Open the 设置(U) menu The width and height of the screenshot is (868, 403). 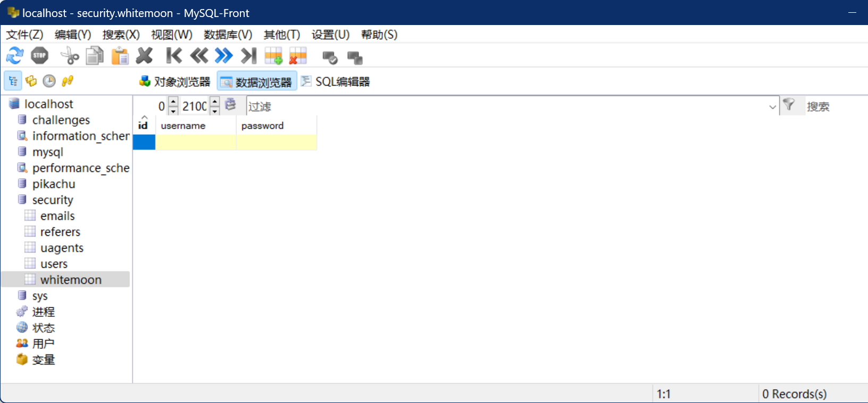tap(331, 35)
